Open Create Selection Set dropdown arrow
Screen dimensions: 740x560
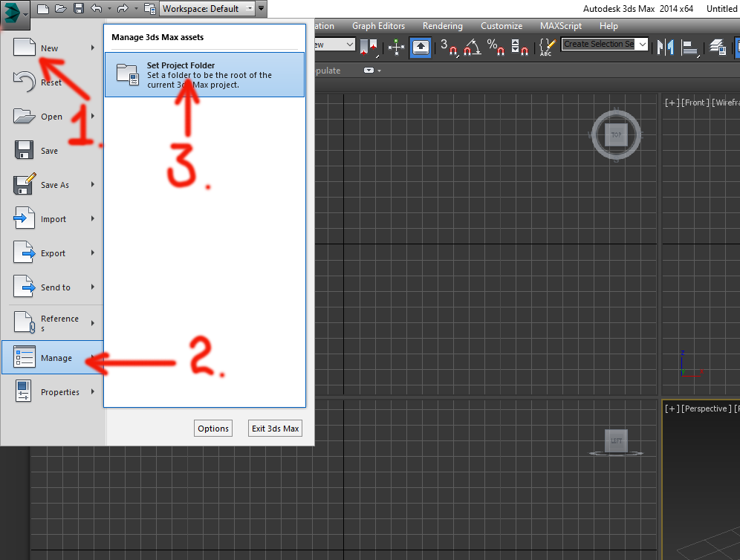pyautogui.click(x=642, y=45)
